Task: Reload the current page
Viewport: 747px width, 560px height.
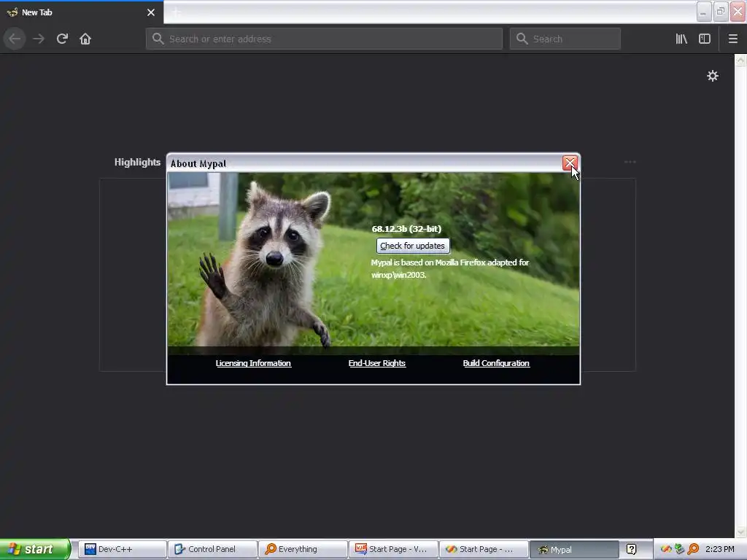Action: pos(62,39)
